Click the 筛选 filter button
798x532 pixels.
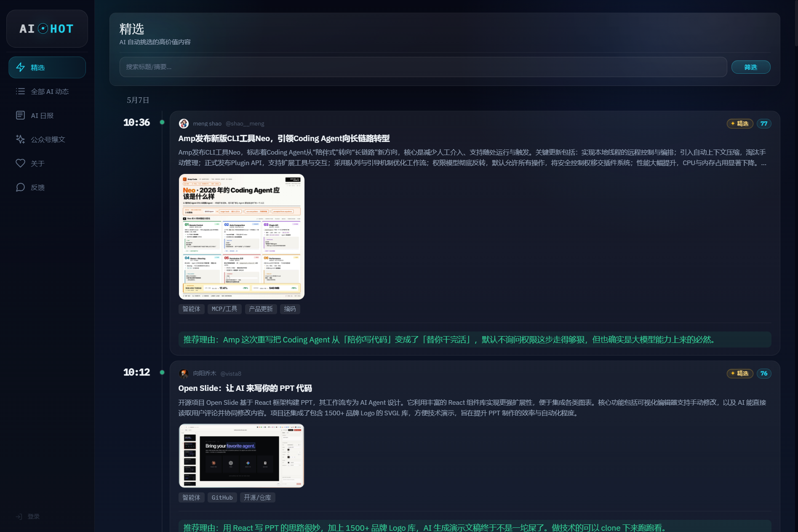(x=751, y=67)
